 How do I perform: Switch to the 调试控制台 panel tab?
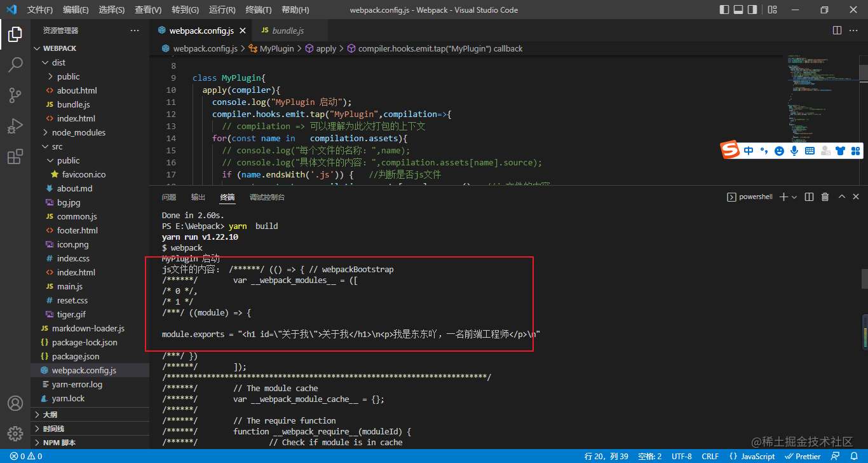(x=267, y=197)
